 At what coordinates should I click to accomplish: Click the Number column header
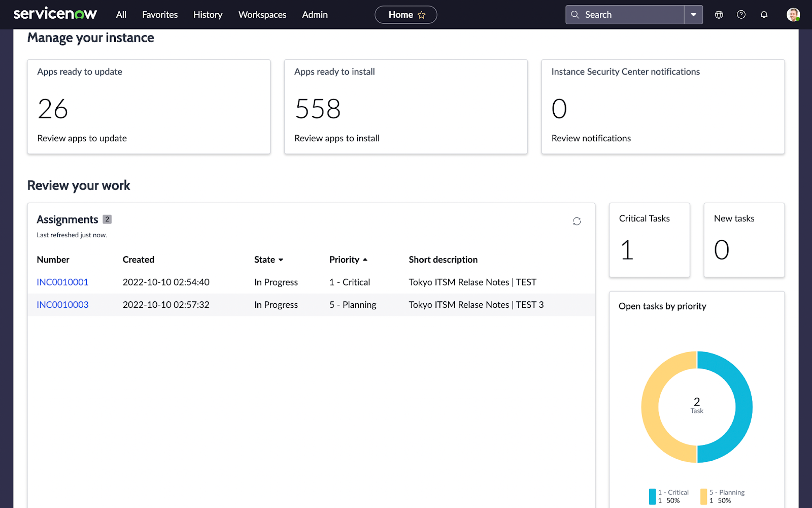[53, 260]
